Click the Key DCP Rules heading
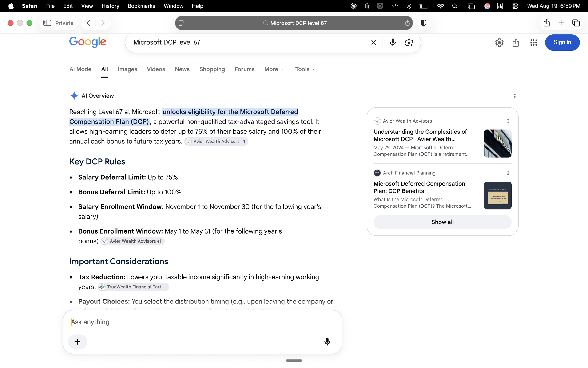Screen dimensions: 588x368 [x=97, y=162]
